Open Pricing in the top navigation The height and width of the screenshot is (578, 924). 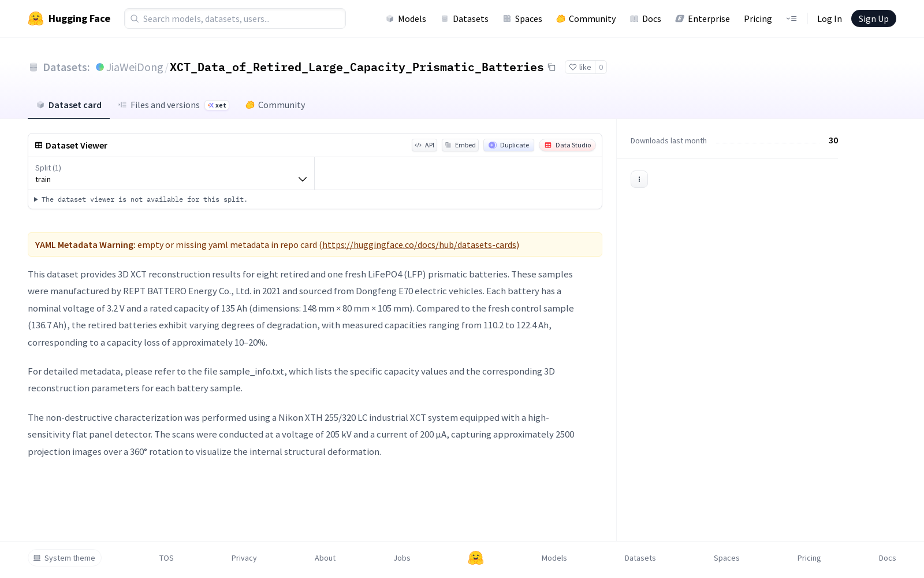tap(758, 18)
